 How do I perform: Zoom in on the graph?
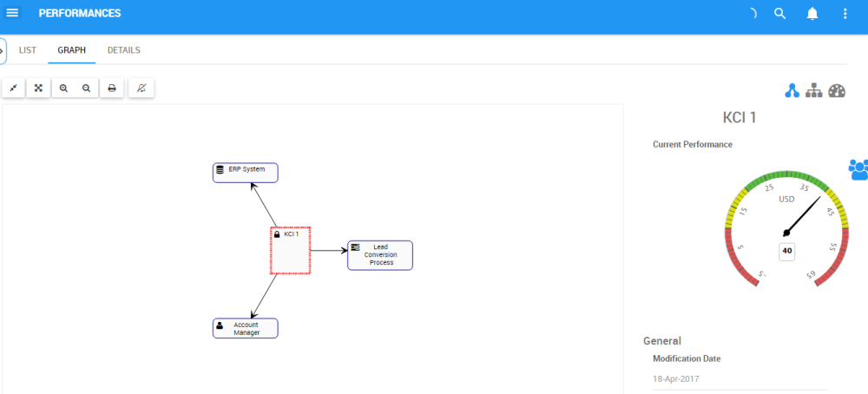coord(63,88)
